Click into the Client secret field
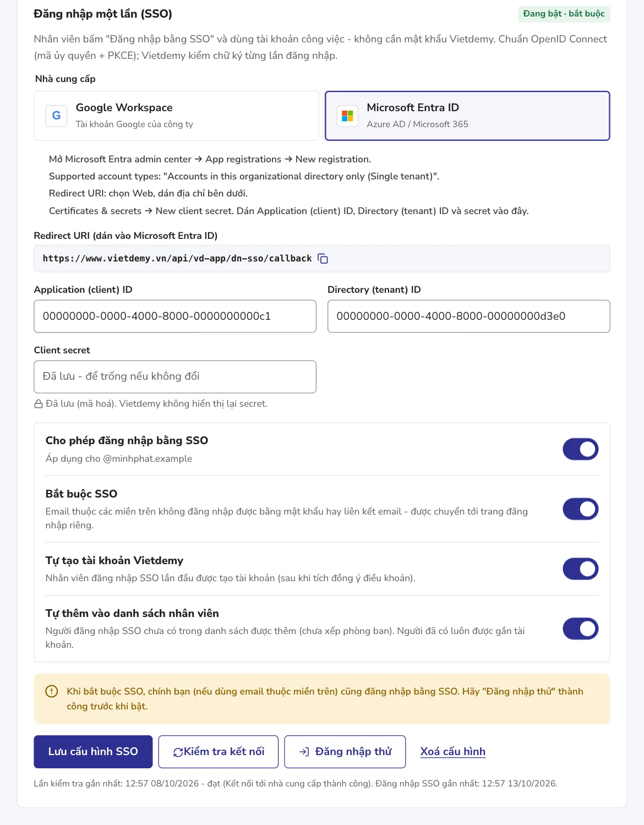 [175, 377]
